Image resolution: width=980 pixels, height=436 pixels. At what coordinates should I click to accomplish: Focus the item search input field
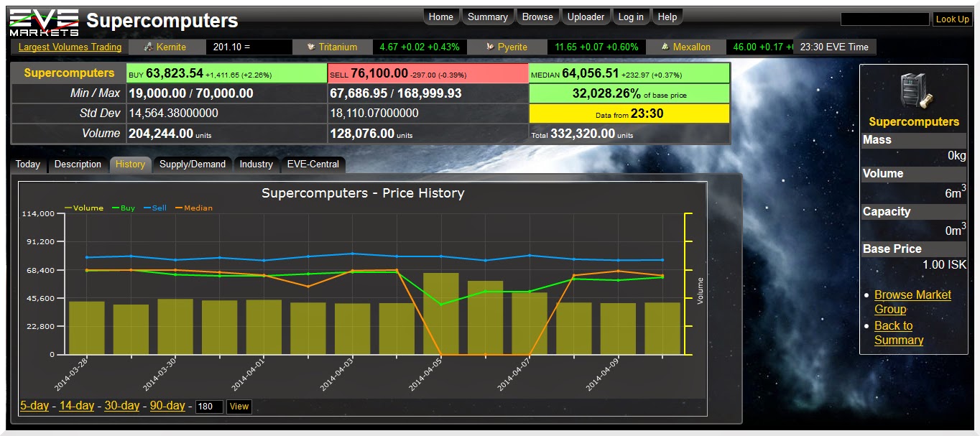[884, 19]
